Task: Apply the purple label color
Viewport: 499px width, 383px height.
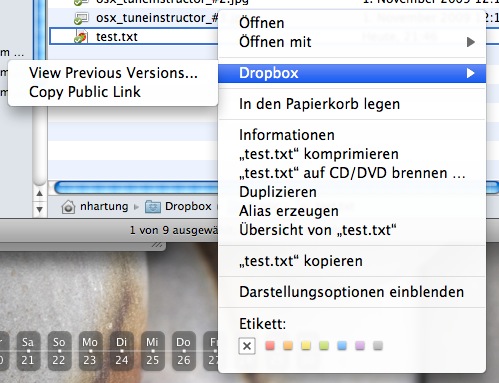Action: (360, 346)
